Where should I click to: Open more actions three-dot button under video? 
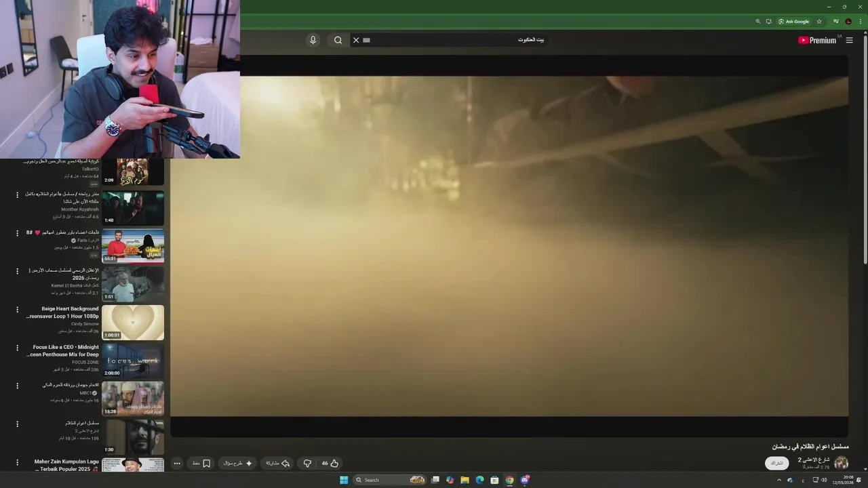[177, 464]
